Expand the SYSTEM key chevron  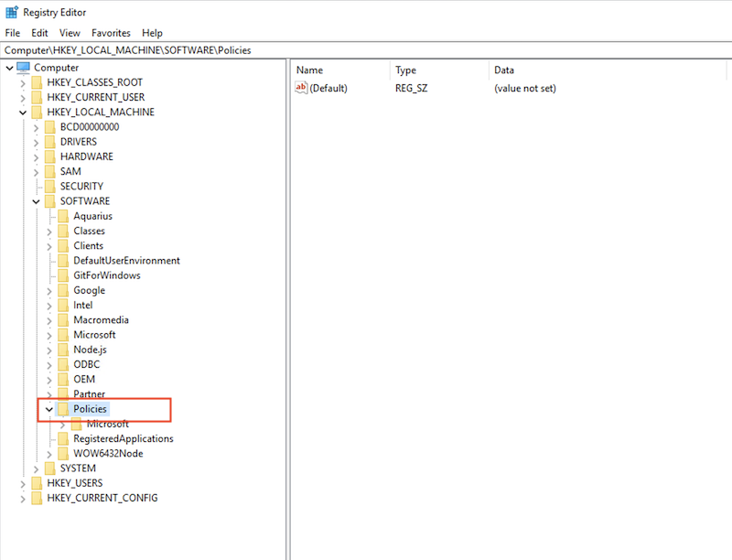(x=36, y=469)
